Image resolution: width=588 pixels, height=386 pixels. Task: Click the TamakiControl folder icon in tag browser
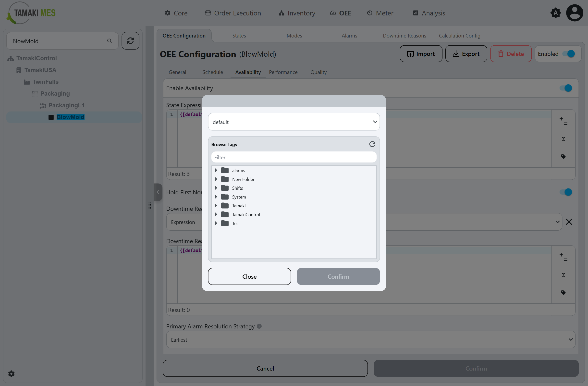pos(225,214)
